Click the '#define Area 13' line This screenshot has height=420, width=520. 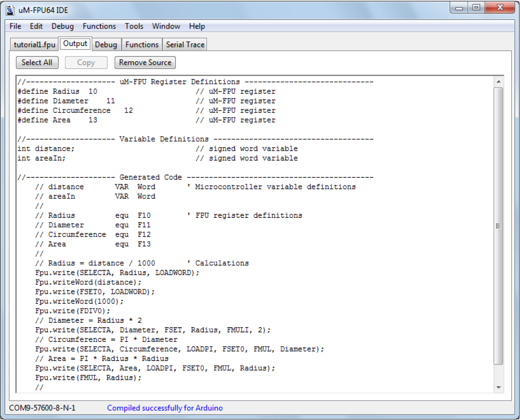(147, 120)
